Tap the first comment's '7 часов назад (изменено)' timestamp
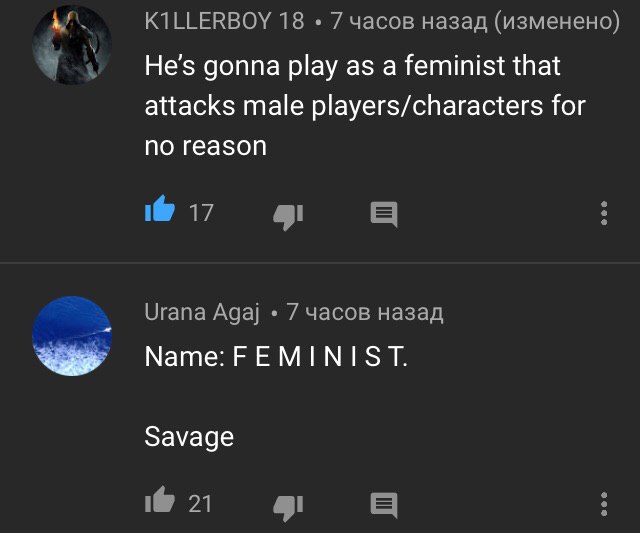640x533 pixels. (475, 21)
